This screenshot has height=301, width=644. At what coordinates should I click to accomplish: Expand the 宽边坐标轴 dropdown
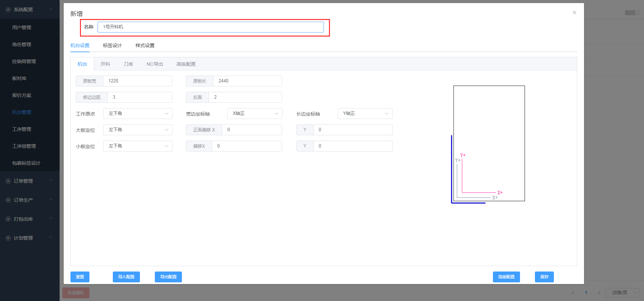point(254,114)
